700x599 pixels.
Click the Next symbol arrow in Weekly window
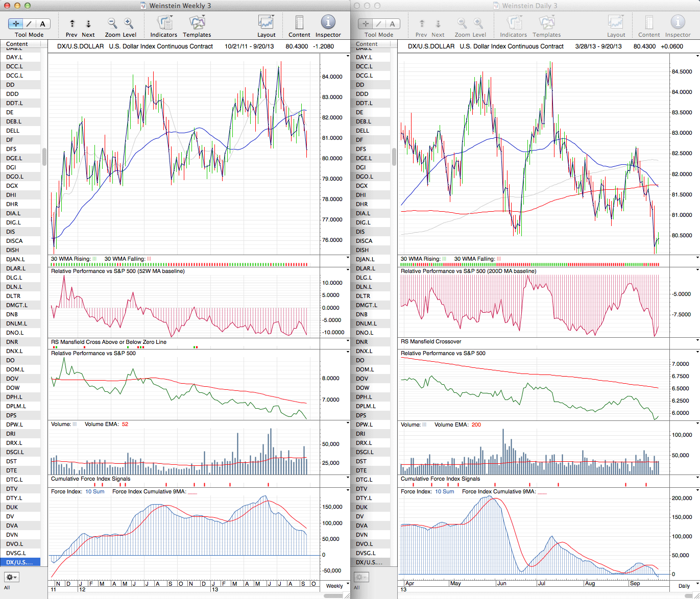click(x=88, y=23)
